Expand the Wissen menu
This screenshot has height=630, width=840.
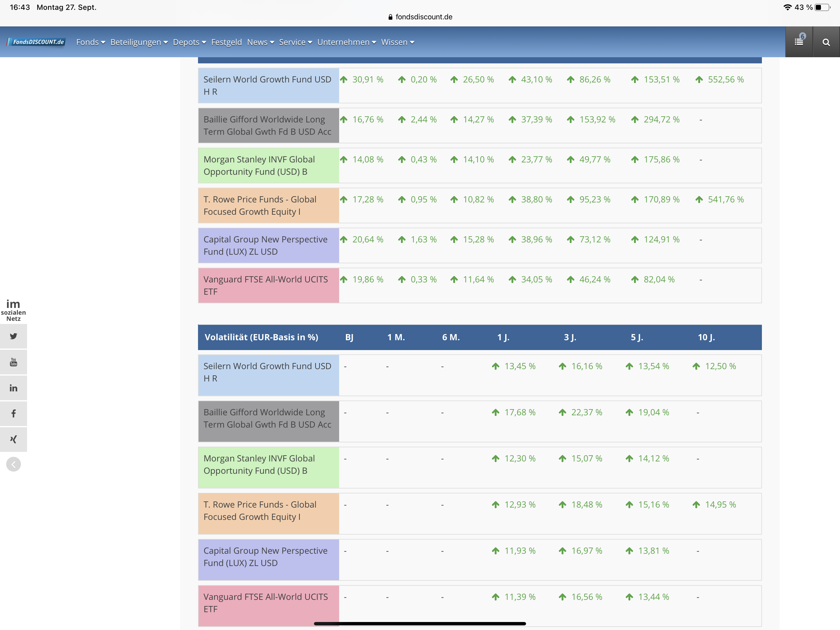(397, 42)
